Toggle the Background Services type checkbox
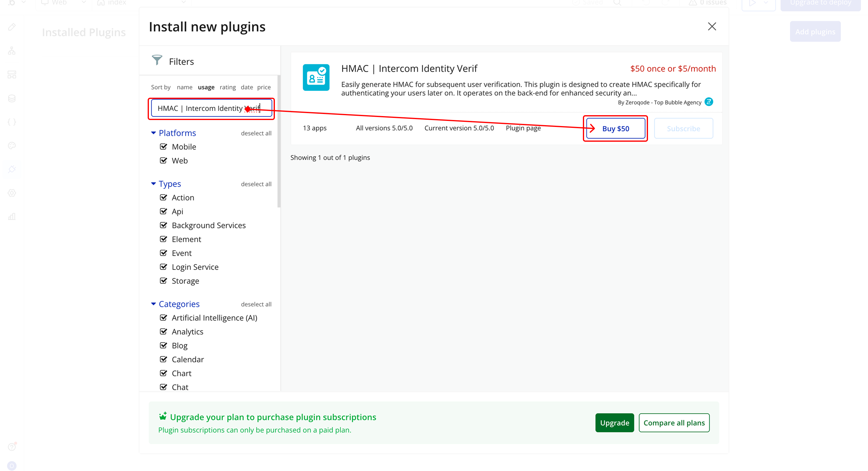This screenshot has width=868, height=471. point(163,225)
